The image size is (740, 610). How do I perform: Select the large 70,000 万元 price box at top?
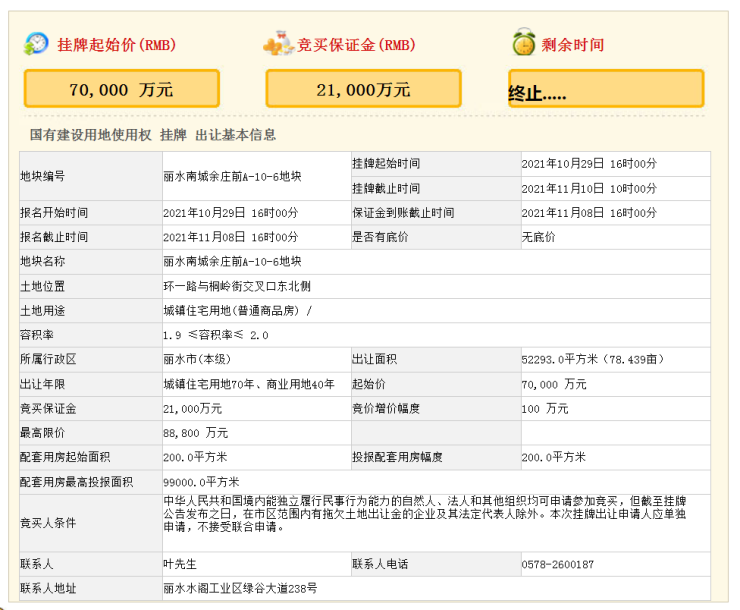click(121, 89)
